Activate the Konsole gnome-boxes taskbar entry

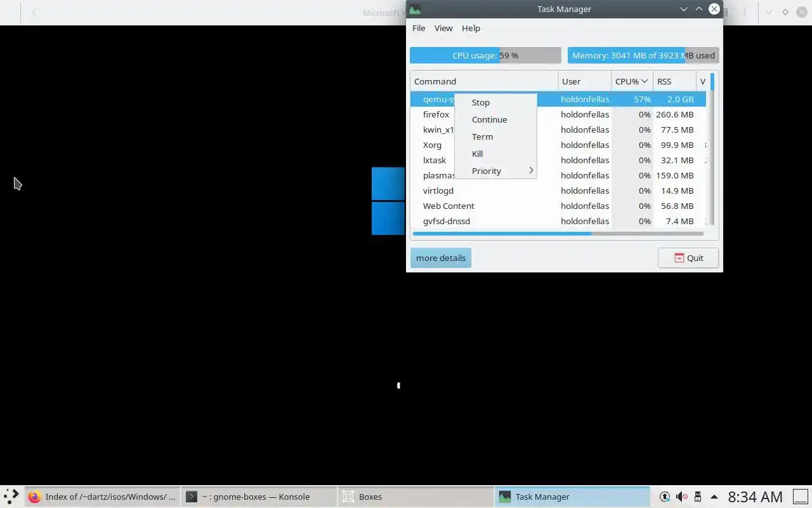tap(259, 497)
